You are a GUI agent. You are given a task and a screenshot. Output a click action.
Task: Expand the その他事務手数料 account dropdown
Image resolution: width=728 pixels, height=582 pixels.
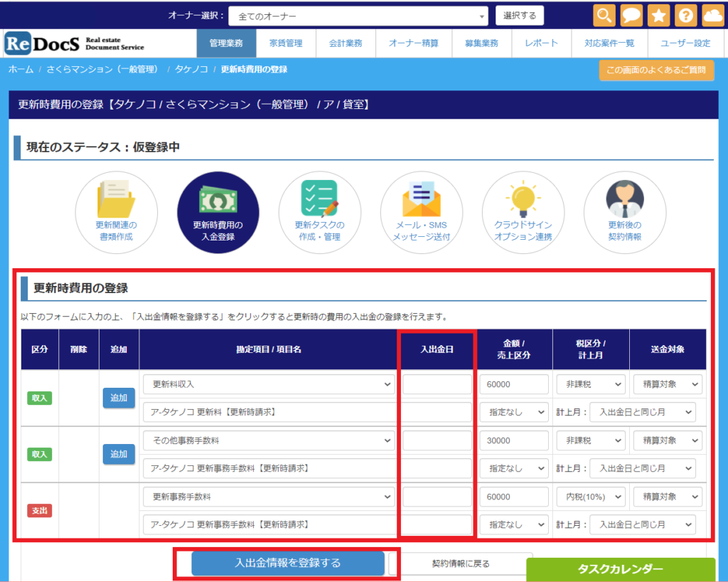[269, 440]
